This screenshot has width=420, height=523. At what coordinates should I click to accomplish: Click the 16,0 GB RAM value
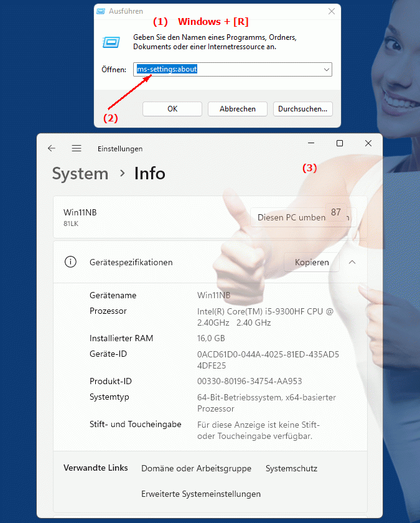(x=211, y=339)
